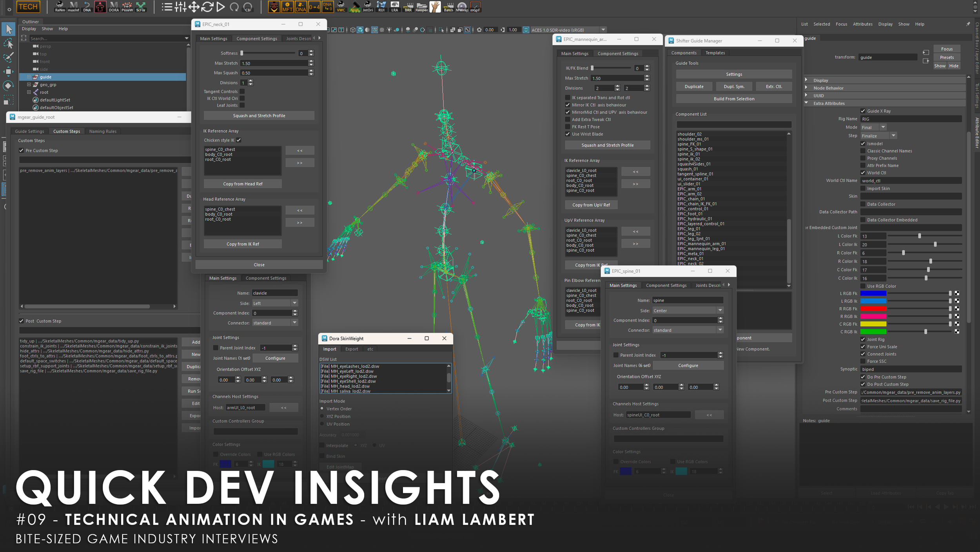The width and height of the screenshot is (980, 552).
Task: Click the L RGB Fk blue swatch
Action: tap(873, 293)
